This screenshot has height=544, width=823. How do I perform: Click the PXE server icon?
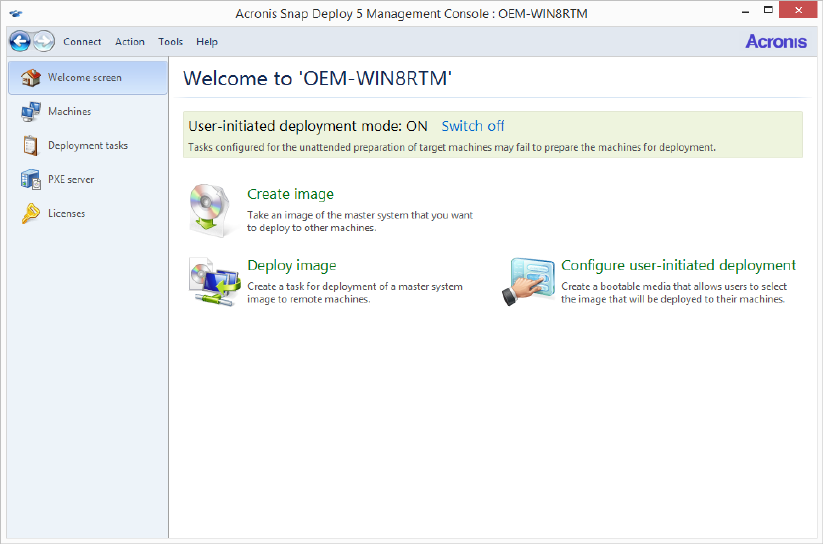click(30, 180)
